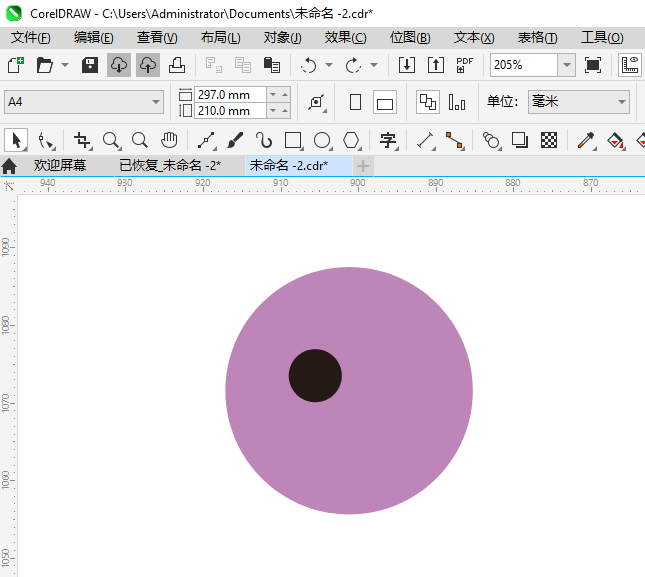The width and height of the screenshot is (645, 577).
Task: Select the Artistic Media brush tool
Action: point(235,140)
